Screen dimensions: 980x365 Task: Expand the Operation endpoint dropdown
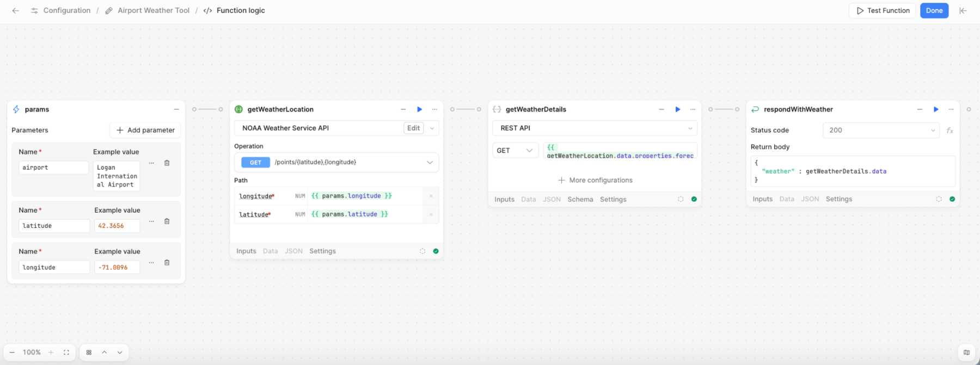coord(430,163)
